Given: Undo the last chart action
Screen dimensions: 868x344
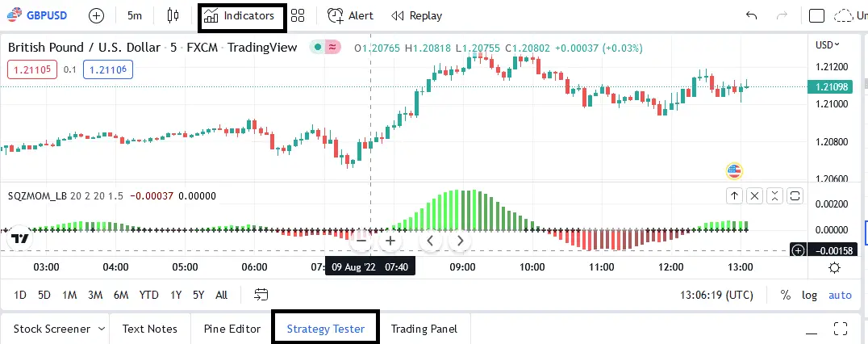Looking at the screenshot, I should 751,15.
